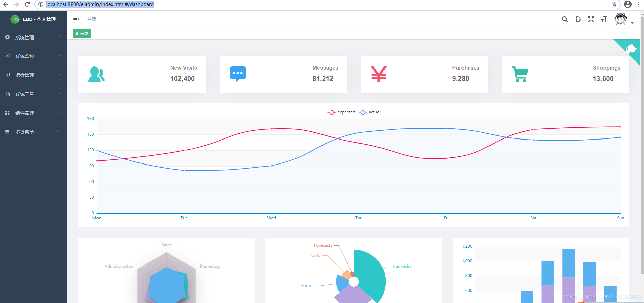The image size is (644, 303).
Task: Click the 首页 breadcrumb link
Action: tap(92, 19)
